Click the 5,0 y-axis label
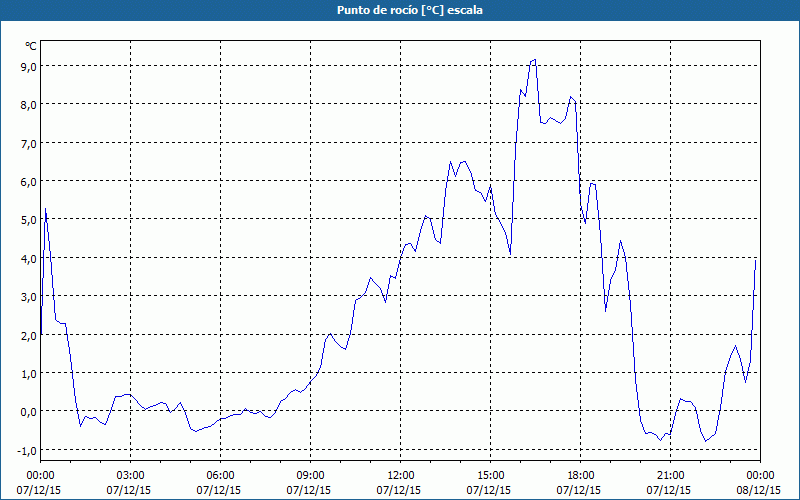Image resolution: width=800 pixels, height=500 pixels. pyautogui.click(x=28, y=220)
